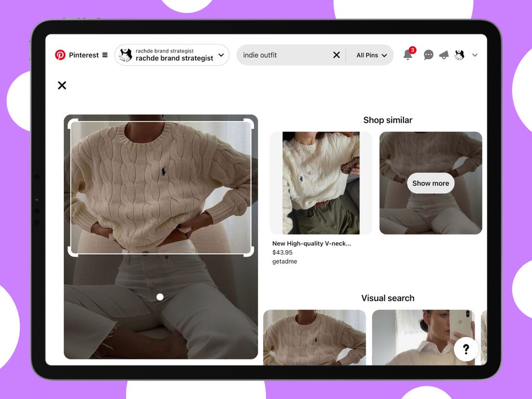Click the Shop similar heading
532x399 pixels.
pos(388,120)
